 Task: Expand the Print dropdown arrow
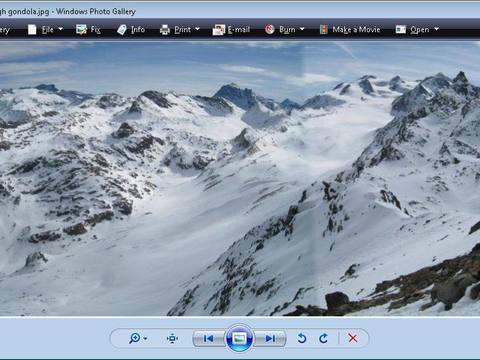click(x=197, y=29)
